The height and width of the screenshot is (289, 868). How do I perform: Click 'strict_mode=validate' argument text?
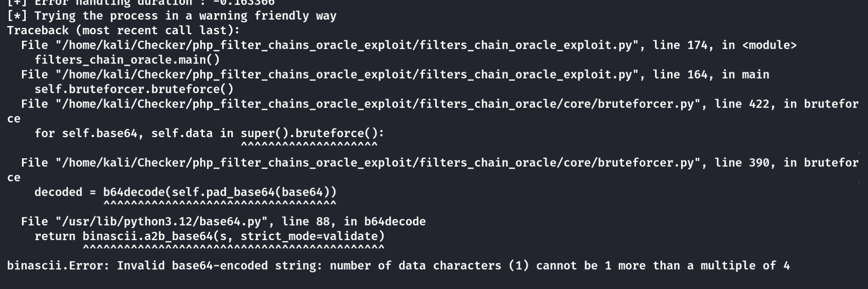(x=309, y=236)
